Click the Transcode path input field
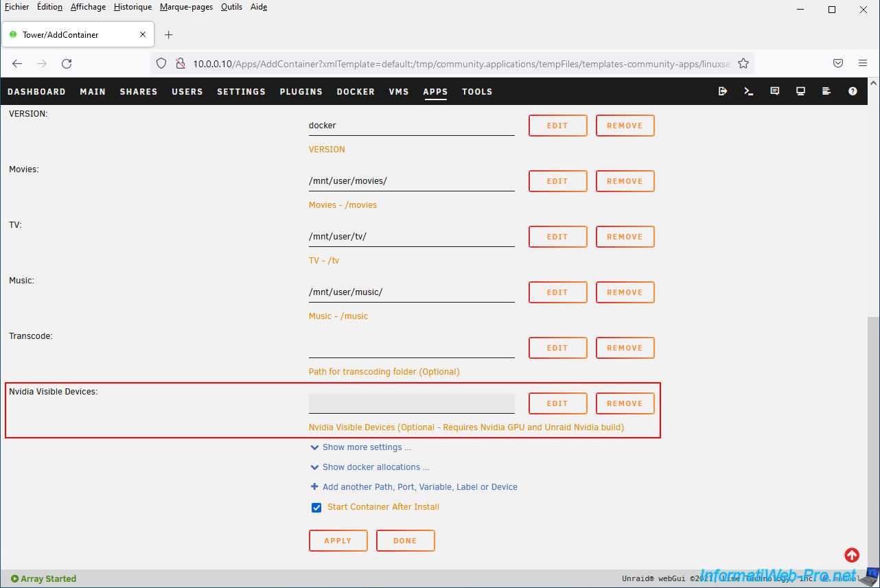This screenshot has width=880, height=588. pos(411,348)
